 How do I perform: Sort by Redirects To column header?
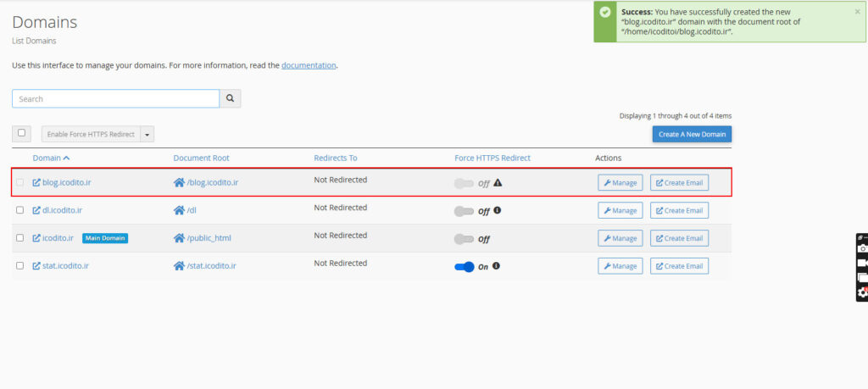pos(336,158)
